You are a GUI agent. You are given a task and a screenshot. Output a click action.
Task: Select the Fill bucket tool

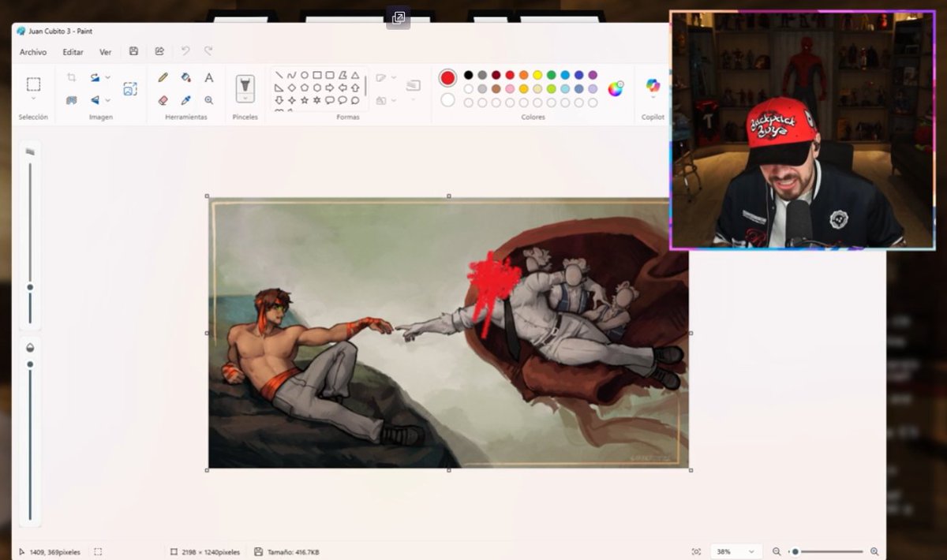click(186, 77)
